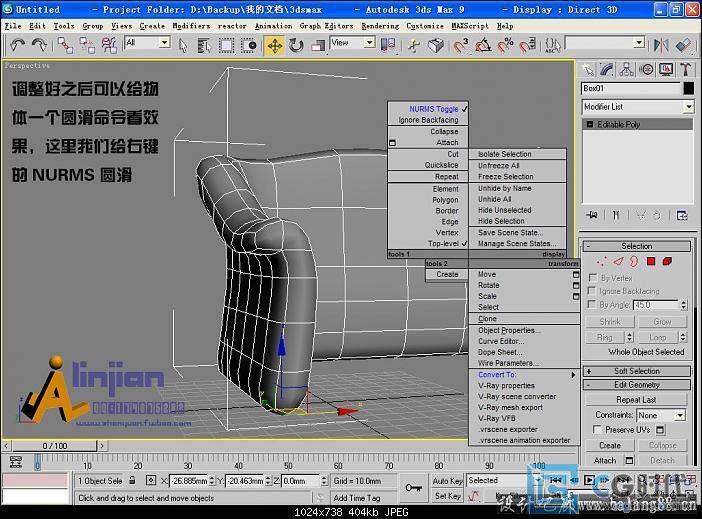Enable Preserve UVs checkbox
The width and height of the screenshot is (702, 519).
pos(597,429)
